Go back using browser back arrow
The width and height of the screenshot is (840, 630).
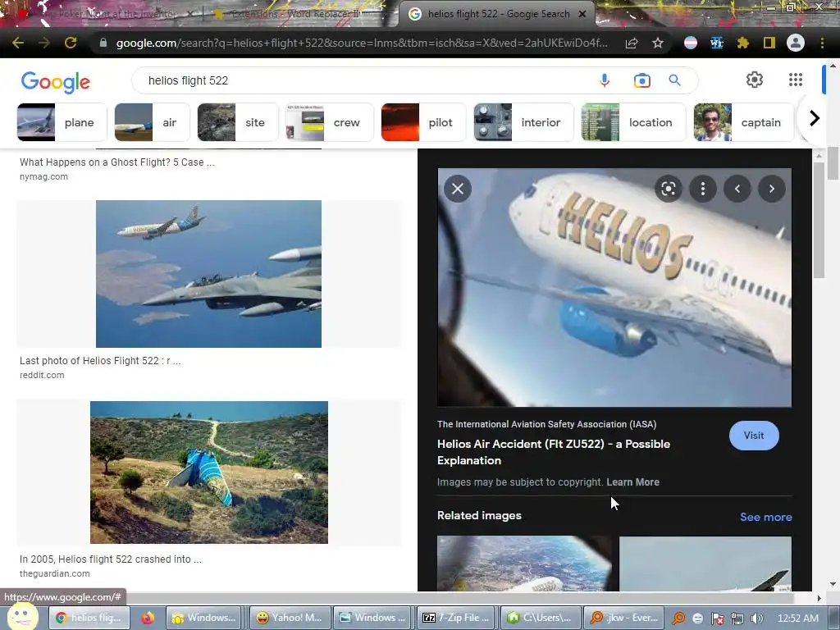coord(18,43)
